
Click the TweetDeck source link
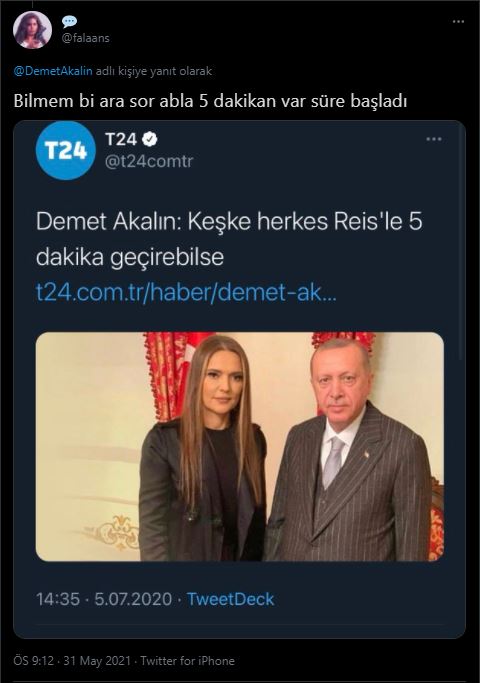pyautogui.click(x=230, y=599)
